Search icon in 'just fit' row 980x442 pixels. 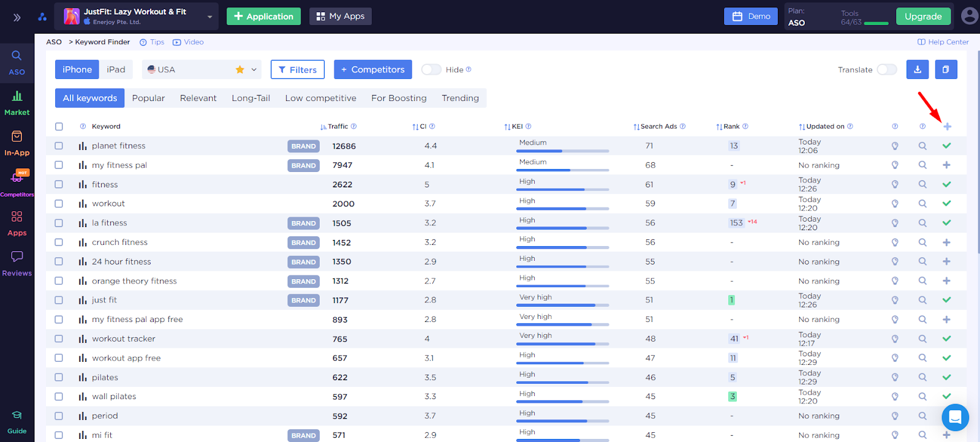pyautogui.click(x=922, y=300)
